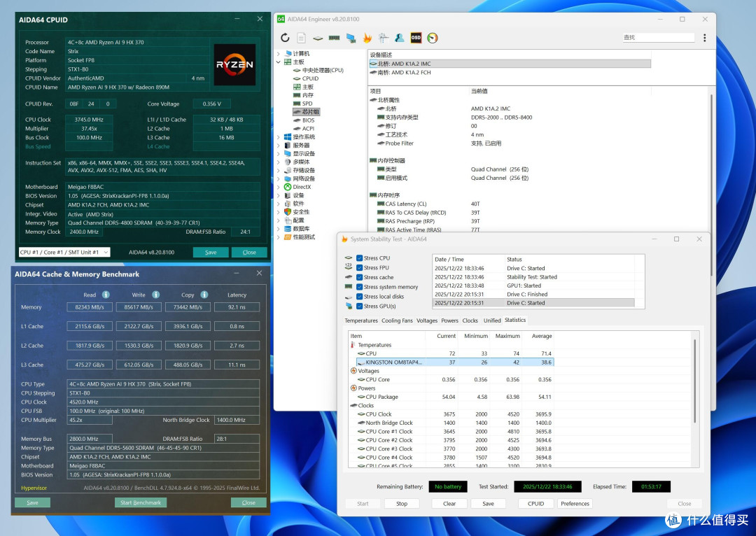This screenshot has height=536, width=756.
Task: Click the Write info icon in Benchmark window
Action: 155,295
